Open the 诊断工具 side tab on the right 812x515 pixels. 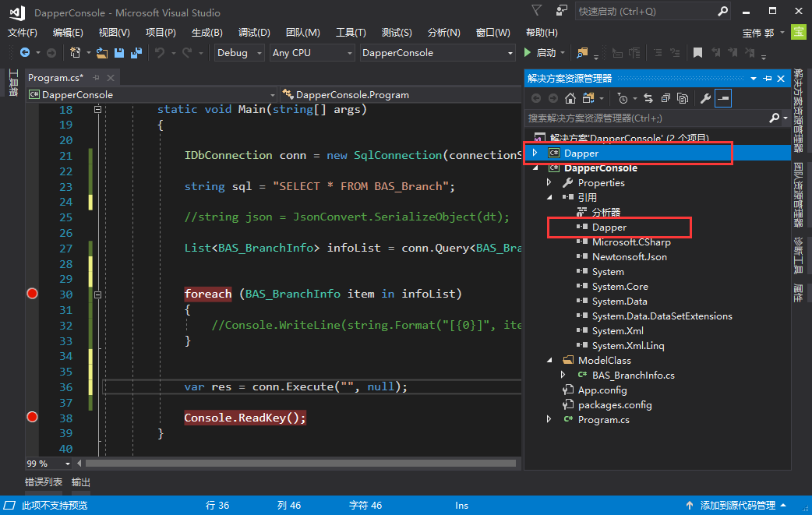pos(798,256)
